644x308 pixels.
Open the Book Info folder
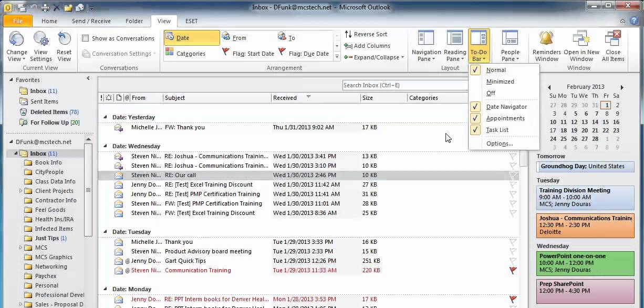point(48,162)
